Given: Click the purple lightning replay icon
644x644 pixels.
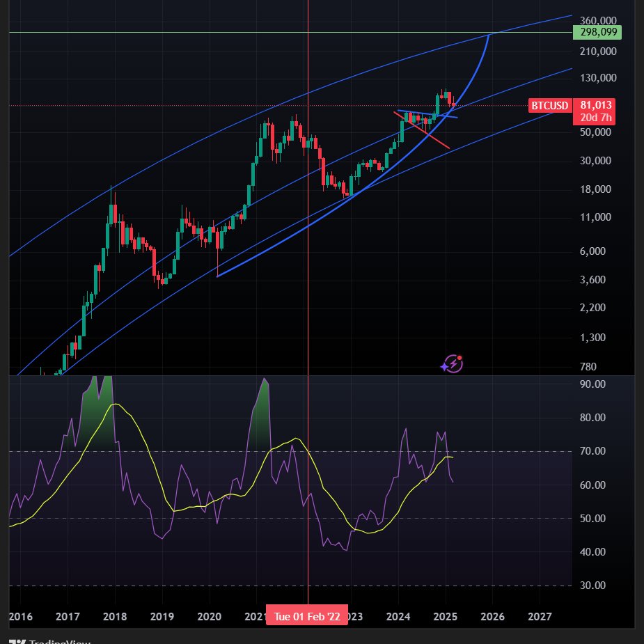Looking at the screenshot, I should (452, 363).
